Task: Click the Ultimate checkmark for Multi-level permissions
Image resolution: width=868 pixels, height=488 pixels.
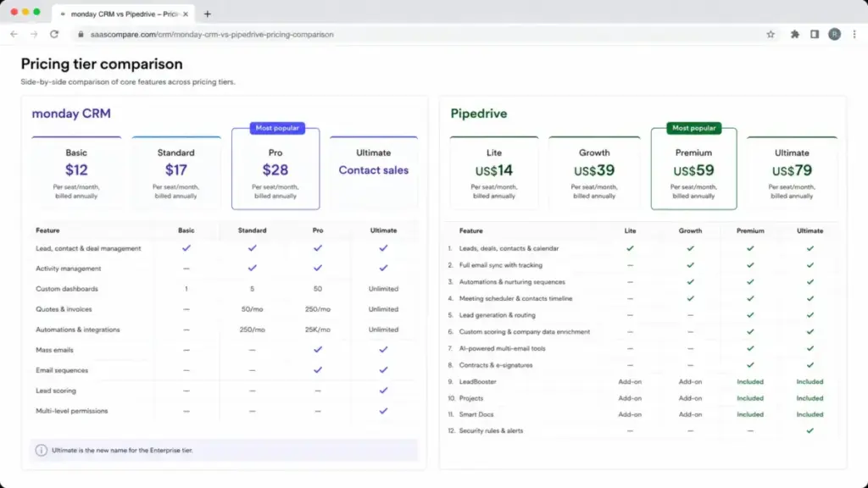Action: coord(383,411)
